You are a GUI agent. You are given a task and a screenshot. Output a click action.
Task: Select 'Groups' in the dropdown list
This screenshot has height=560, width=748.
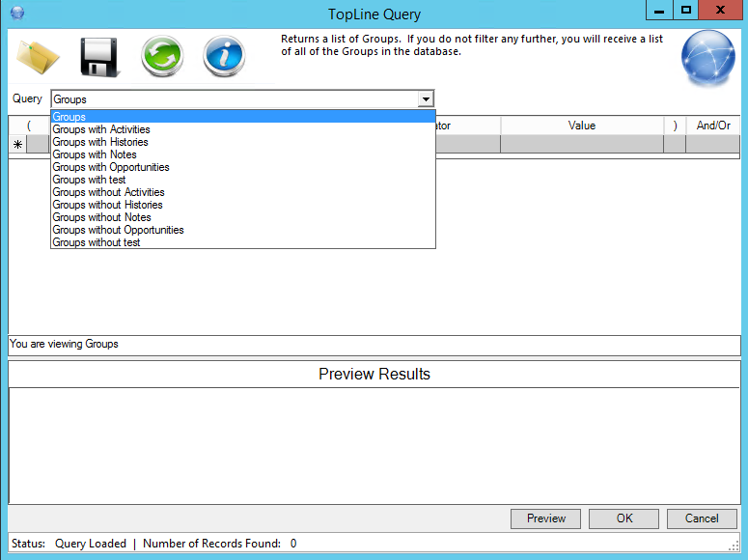click(243, 117)
